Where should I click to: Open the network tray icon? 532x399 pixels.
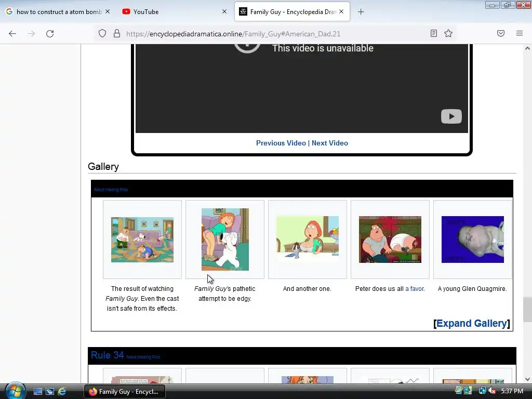pyautogui.click(x=482, y=391)
